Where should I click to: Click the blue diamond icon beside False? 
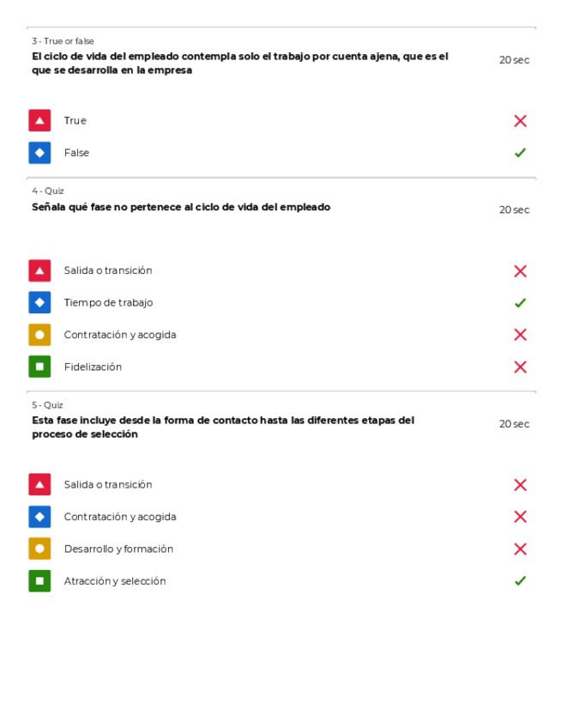pyautogui.click(x=39, y=153)
